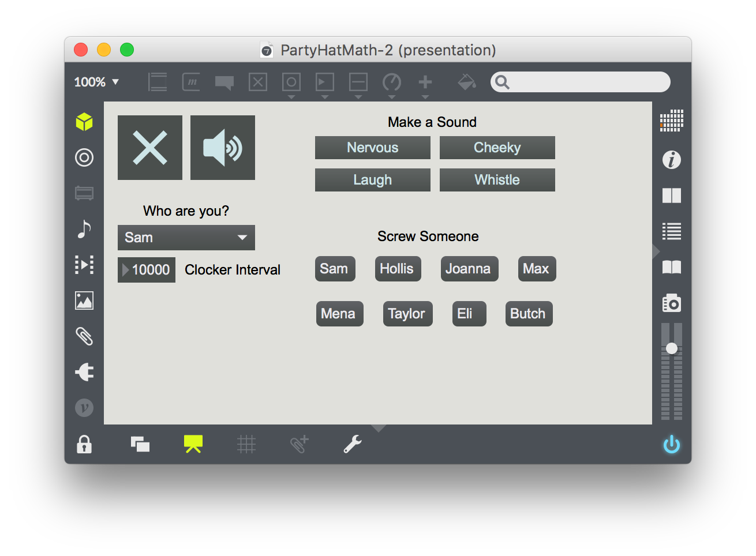Click the Eli button
The width and height of the screenshot is (756, 556).
[x=469, y=314]
